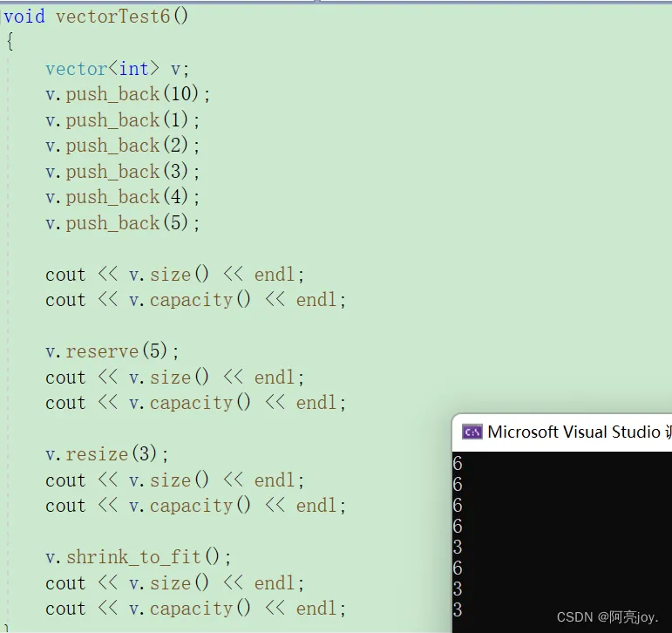Image resolution: width=672 pixels, height=633 pixels.
Task: Click the Microsoft Visual Studio console title
Action: [580, 432]
